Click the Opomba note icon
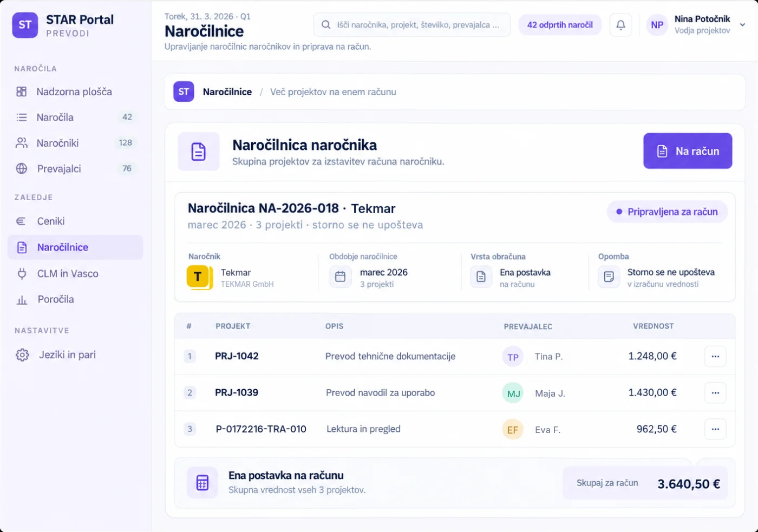Screen dimensions: 758x532 point(609,277)
